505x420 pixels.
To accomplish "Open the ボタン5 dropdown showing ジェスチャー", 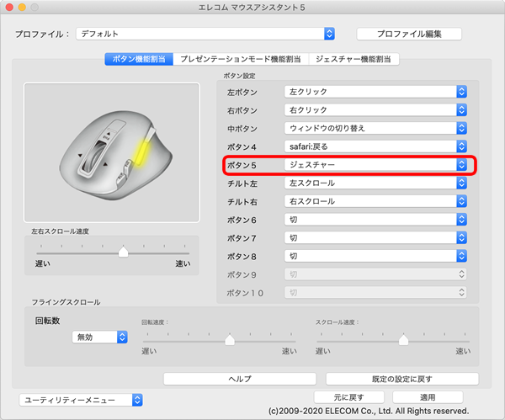I will click(375, 165).
